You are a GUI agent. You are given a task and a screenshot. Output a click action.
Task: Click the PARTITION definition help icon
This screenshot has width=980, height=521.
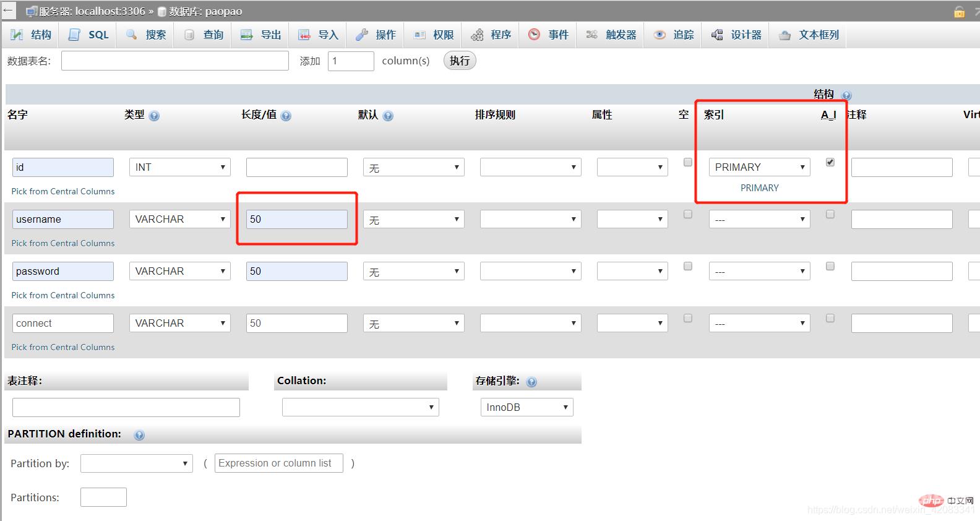pyautogui.click(x=139, y=435)
